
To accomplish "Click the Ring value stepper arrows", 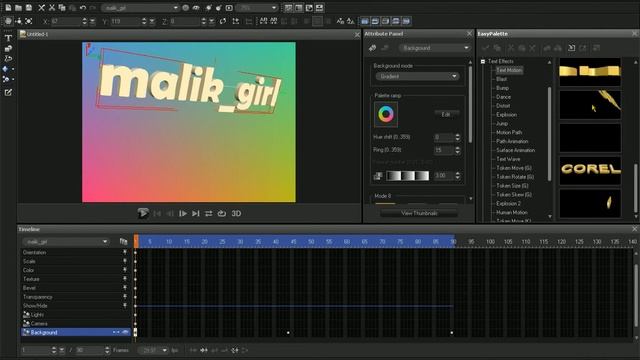I will [x=458, y=150].
